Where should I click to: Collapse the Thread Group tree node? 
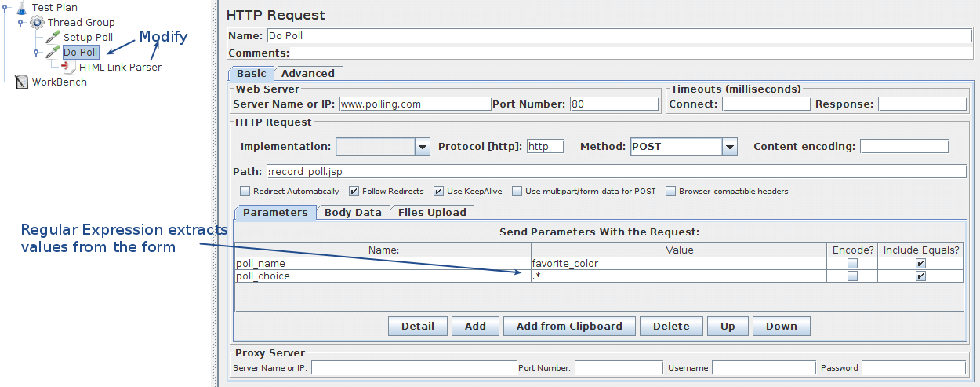click(21, 23)
